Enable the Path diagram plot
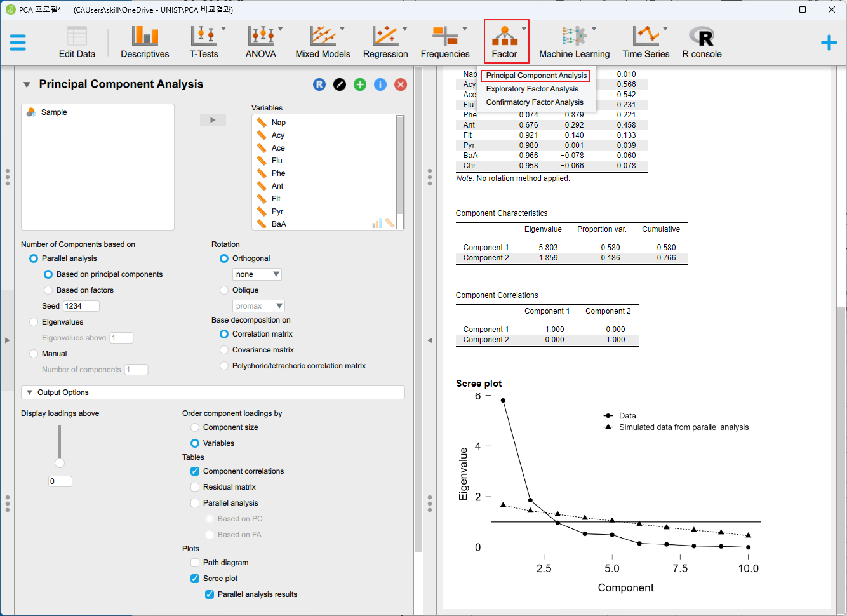 [195, 563]
